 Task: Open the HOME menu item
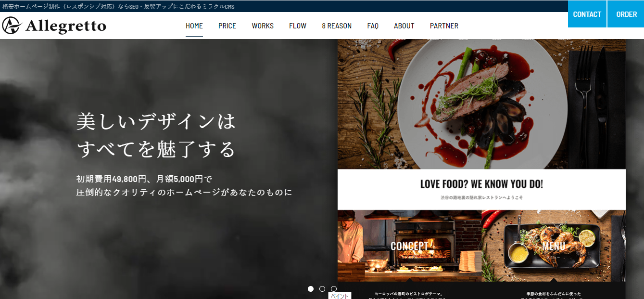pos(194,26)
